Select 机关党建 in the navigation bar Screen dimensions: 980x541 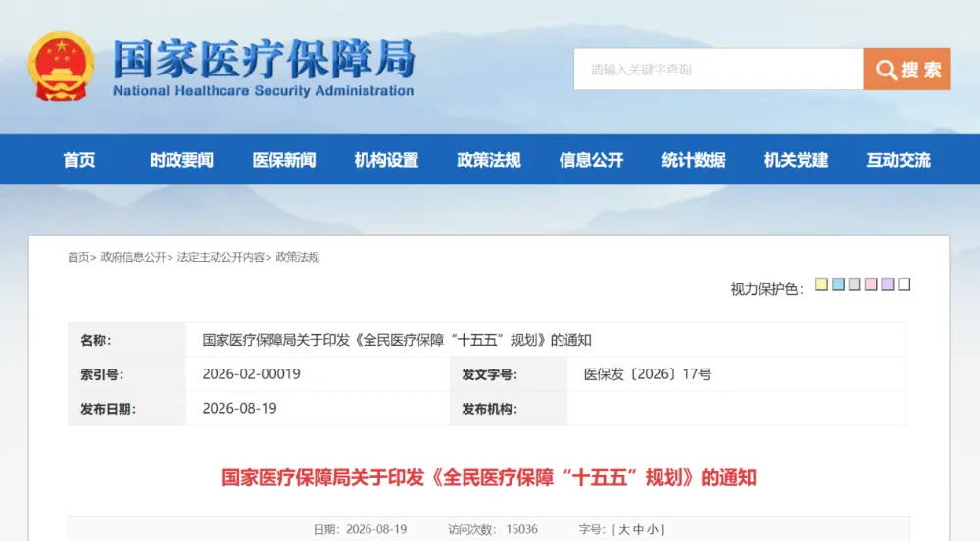pyautogui.click(x=796, y=160)
